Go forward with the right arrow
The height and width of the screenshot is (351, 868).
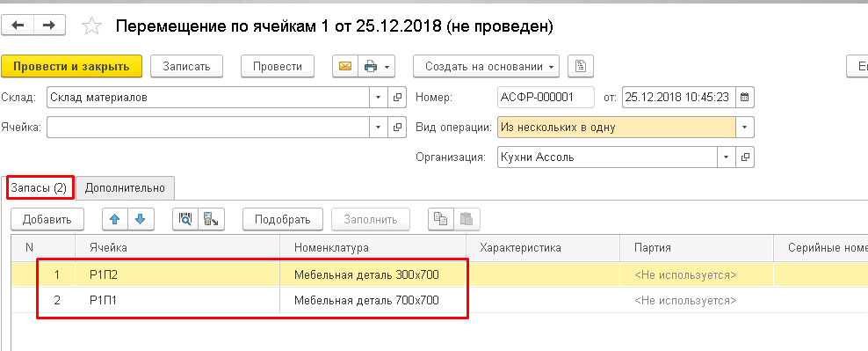[x=50, y=25]
